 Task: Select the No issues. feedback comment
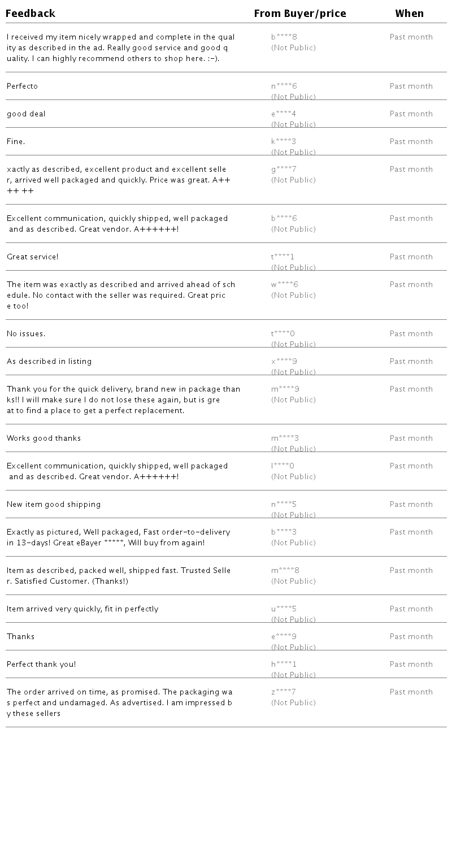pos(26,334)
